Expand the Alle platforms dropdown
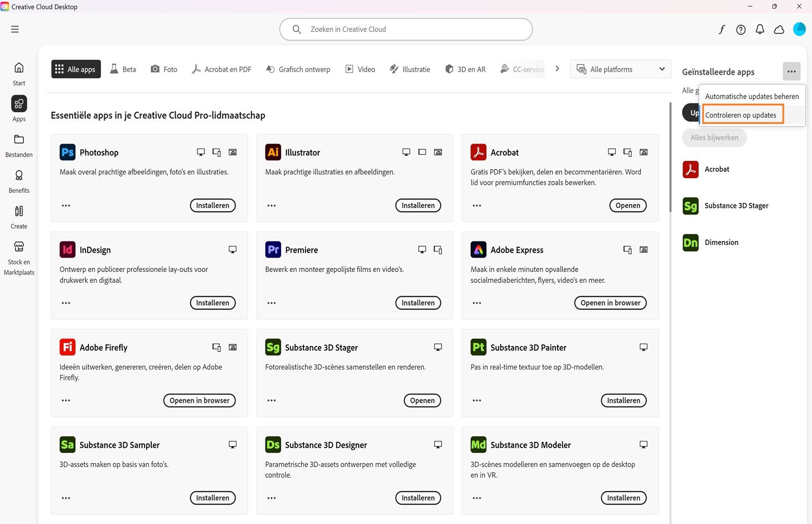The width and height of the screenshot is (812, 524). click(620, 69)
